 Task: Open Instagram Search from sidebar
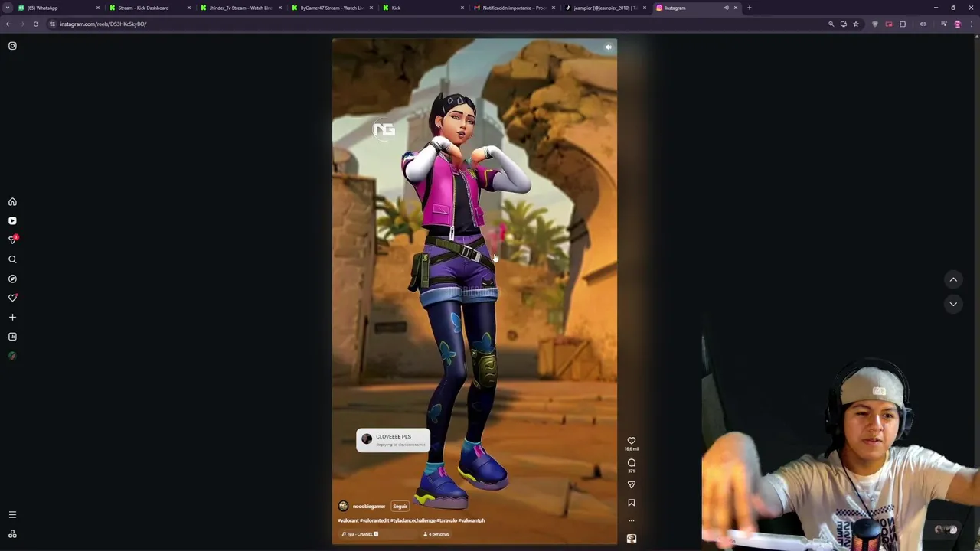12,259
